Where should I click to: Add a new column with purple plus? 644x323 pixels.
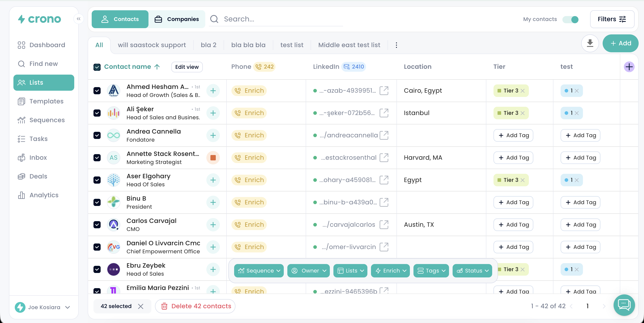coord(629,67)
